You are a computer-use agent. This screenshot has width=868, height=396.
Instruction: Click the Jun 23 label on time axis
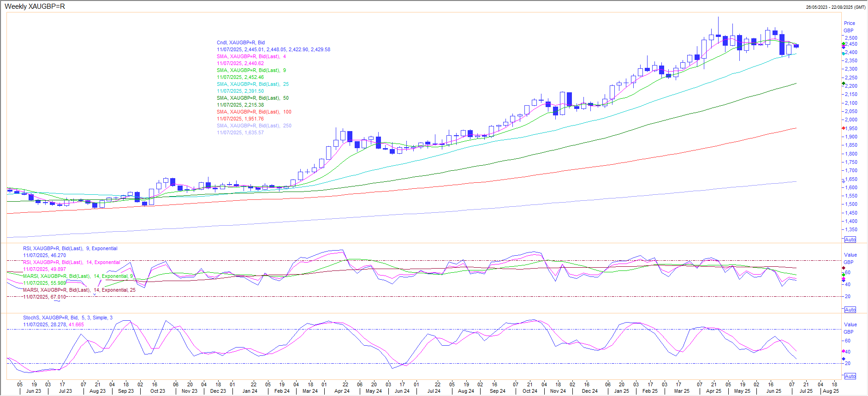point(34,391)
